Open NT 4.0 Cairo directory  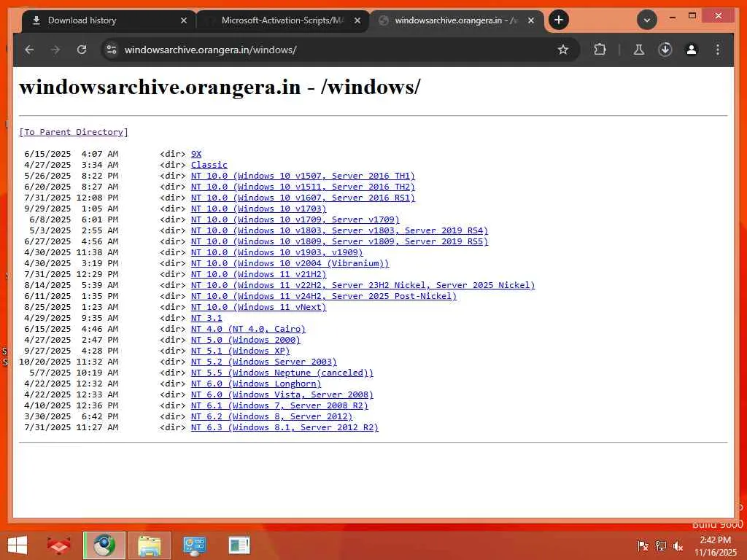pyautogui.click(x=248, y=329)
